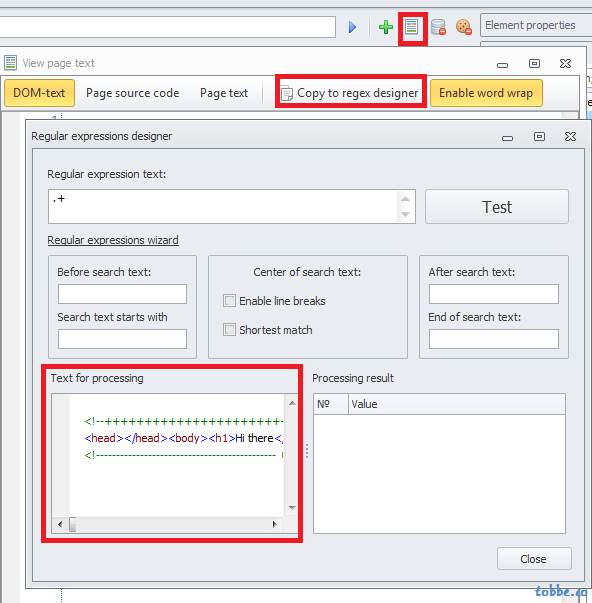This screenshot has height=603, width=592.
Task: Open the Regular expressions wizard link
Action: pyautogui.click(x=113, y=240)
